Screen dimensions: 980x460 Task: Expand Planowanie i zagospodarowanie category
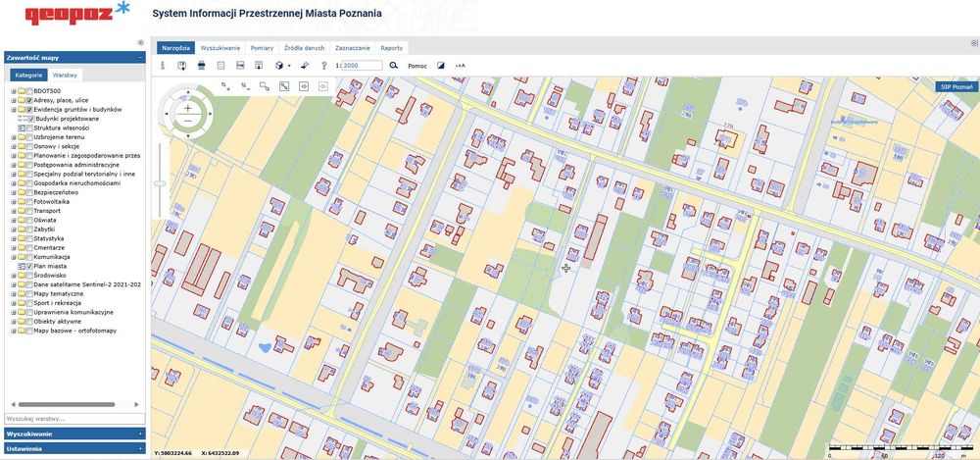point(14,155)
